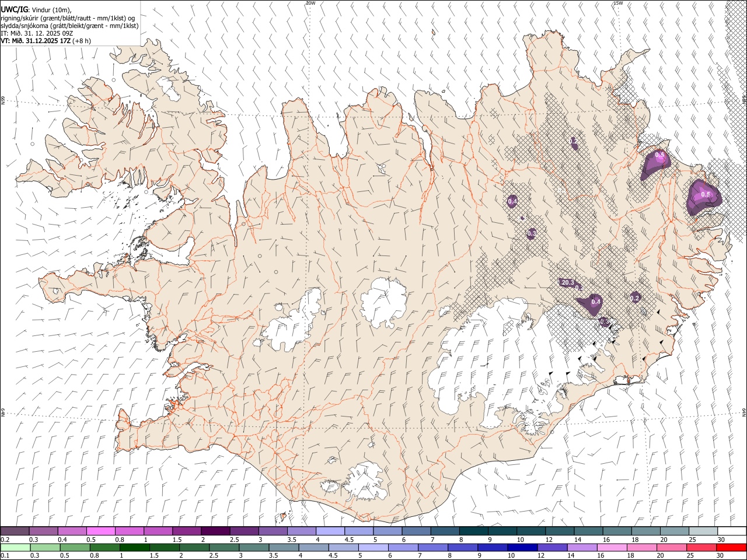
Task: Select the hot pink 20 swatch, lower legend row
Action: click(672, 547)
